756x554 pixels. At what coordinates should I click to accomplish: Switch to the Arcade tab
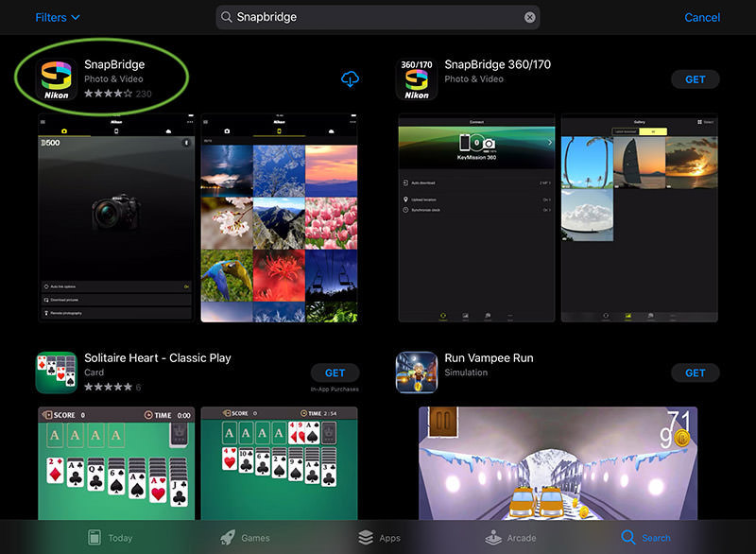point(510,538)
